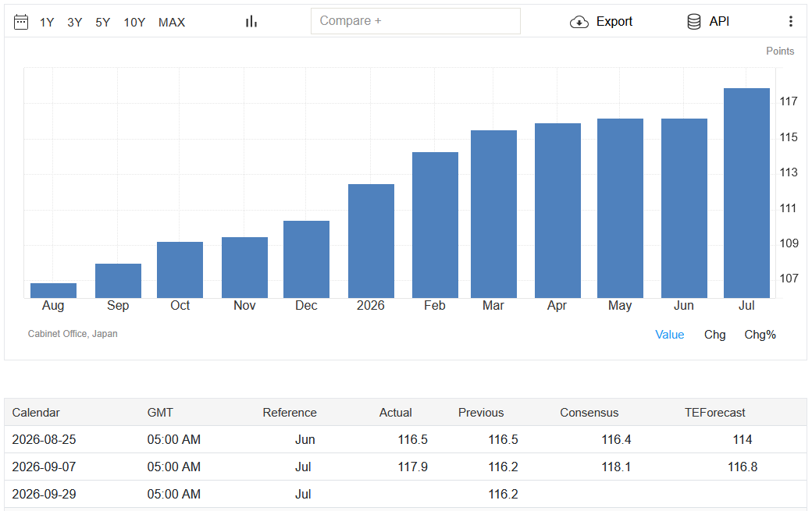Click the Calendar column header
The image size is (812, 511).
36,412
